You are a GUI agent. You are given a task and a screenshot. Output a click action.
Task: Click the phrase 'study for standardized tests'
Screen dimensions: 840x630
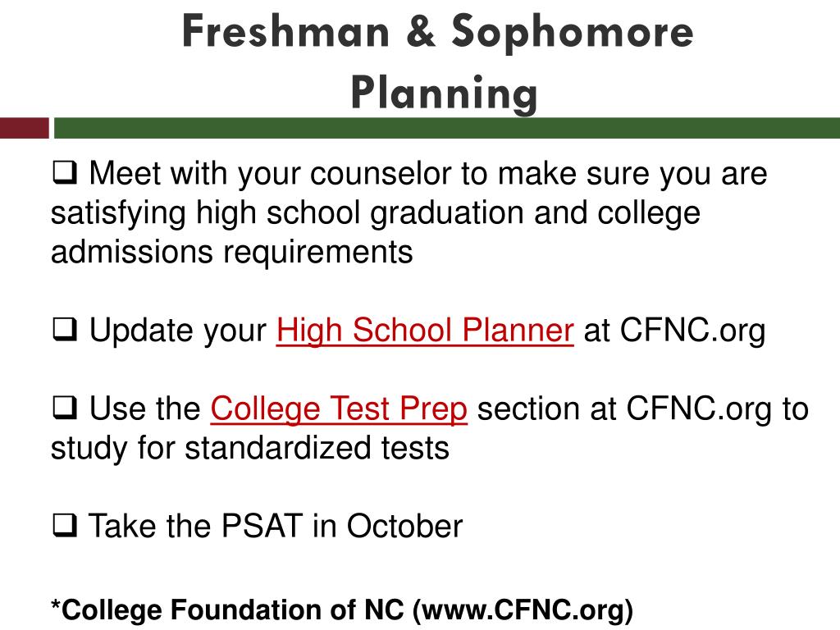point(249,448)
